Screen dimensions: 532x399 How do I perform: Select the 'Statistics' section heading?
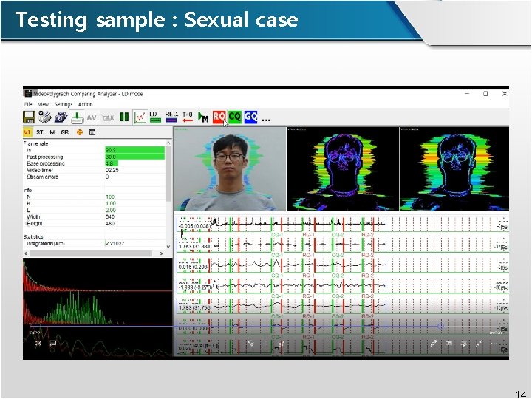click(x=33, y=237)
